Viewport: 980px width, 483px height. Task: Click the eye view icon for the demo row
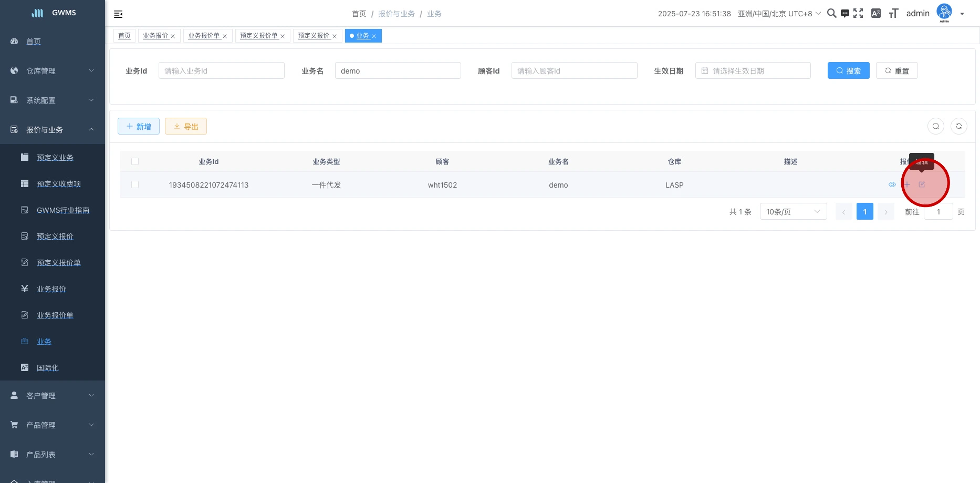[892, 184]
